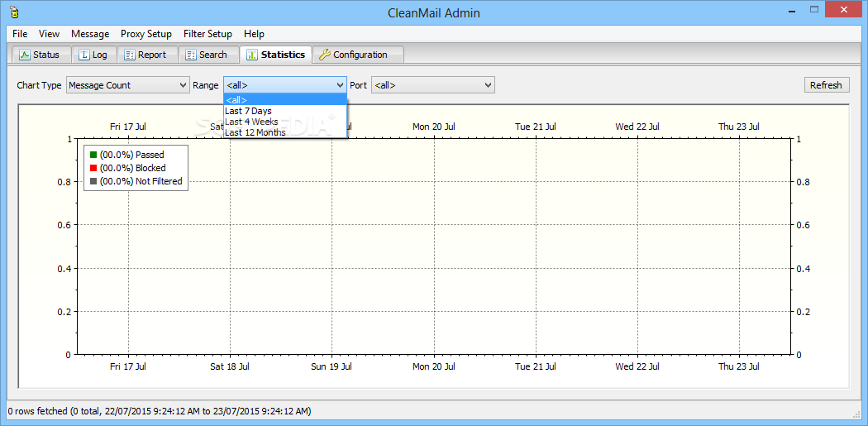The image size is (868, 426).
Task: Click bottom axis label 'Tue 21 Jul'
Action: [x=536, y=366]
